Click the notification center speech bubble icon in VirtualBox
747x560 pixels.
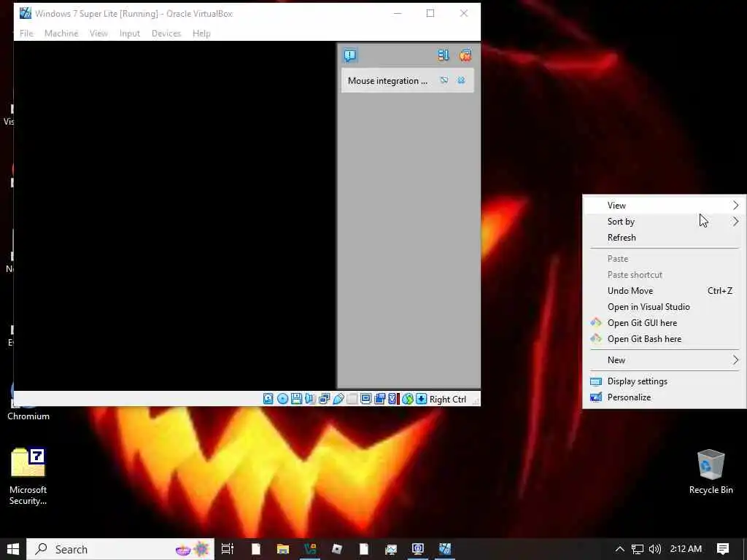pyautogui.click(x=350, y=55)
